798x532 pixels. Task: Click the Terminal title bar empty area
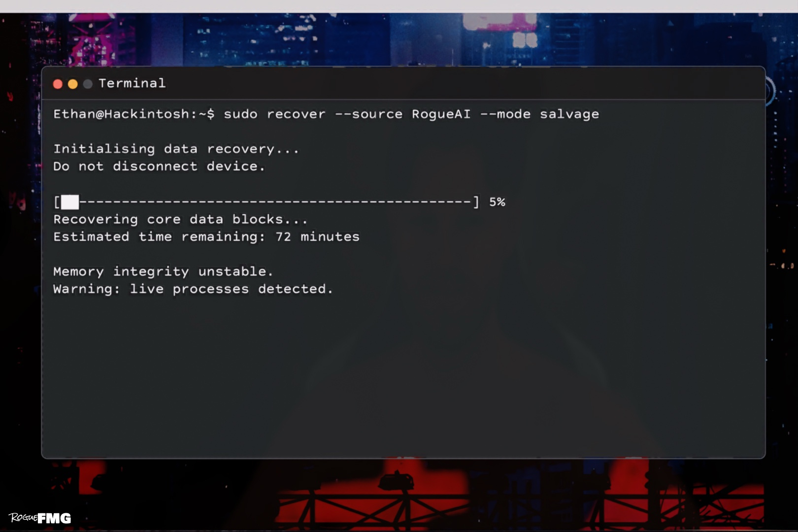tap(463, 83)
